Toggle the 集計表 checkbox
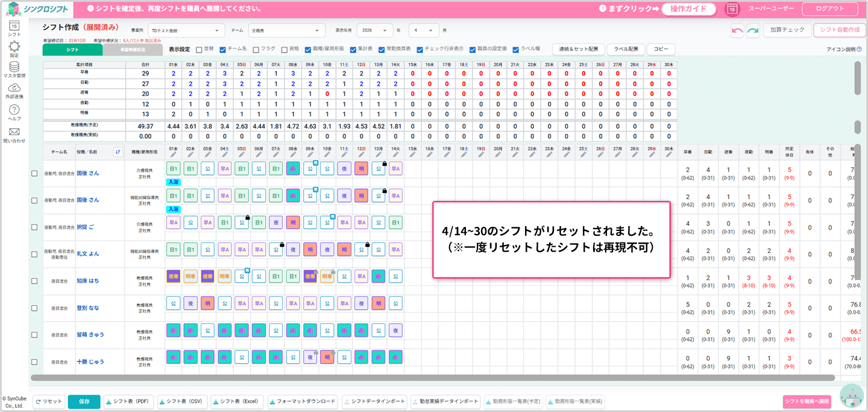This screenshot has width=868, height=412. [353, 49]
